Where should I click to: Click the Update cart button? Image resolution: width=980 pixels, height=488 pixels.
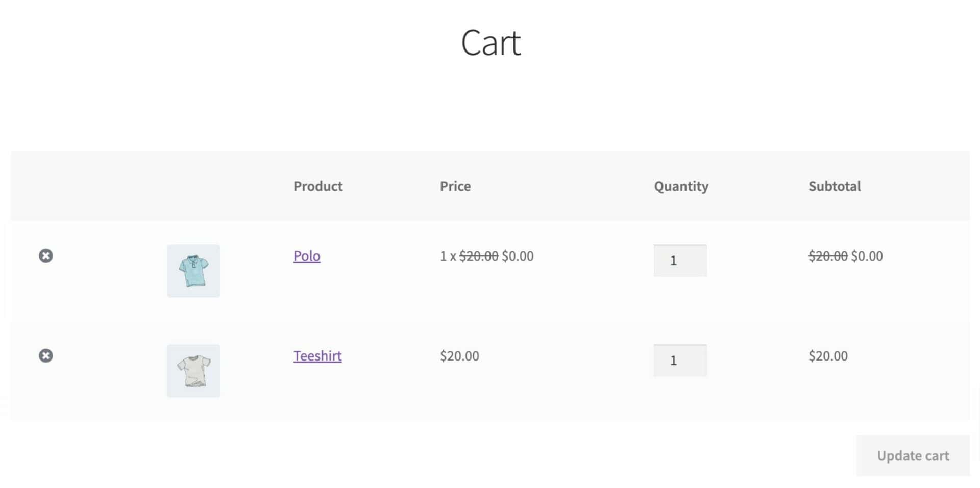coord(913,455)
